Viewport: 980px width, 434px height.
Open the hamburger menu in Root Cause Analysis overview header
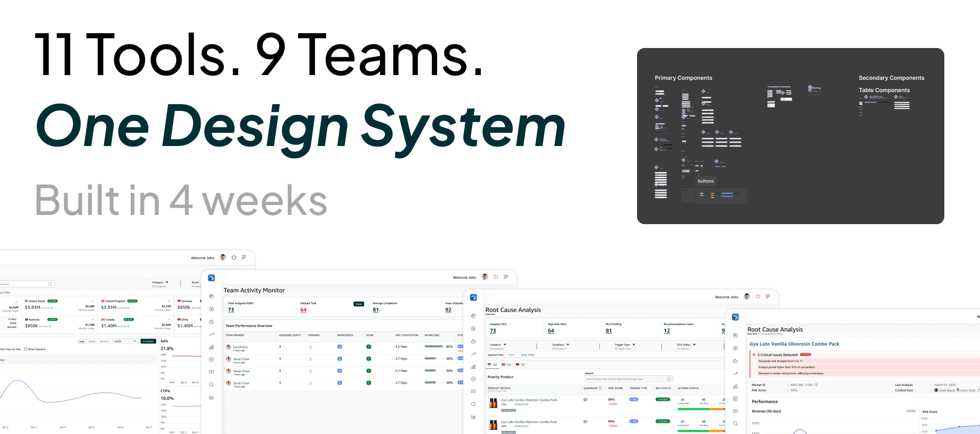tap(768, 296)
